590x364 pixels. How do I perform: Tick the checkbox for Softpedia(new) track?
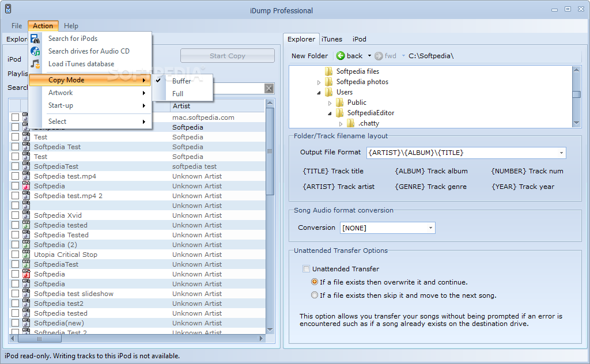coord(15,323)
